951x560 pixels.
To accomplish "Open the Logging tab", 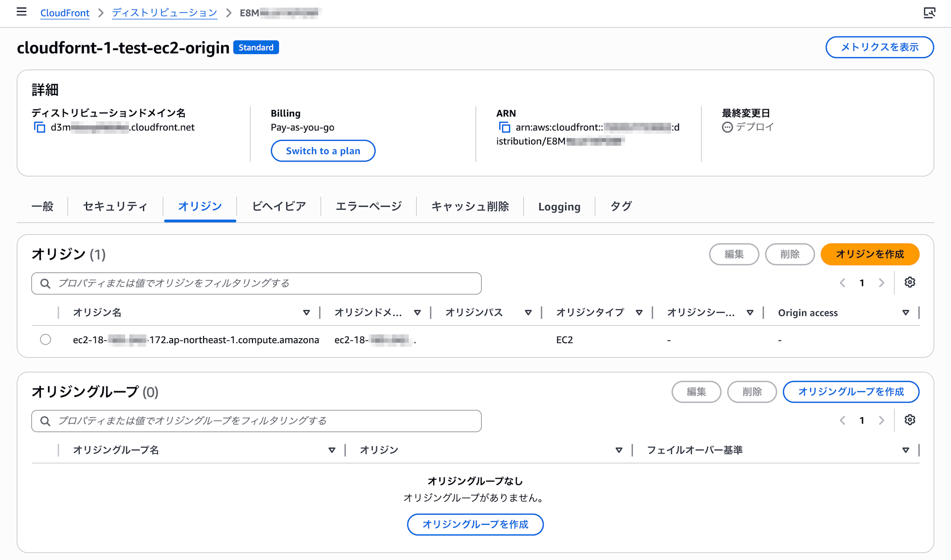I will click(x=559, y=206).
